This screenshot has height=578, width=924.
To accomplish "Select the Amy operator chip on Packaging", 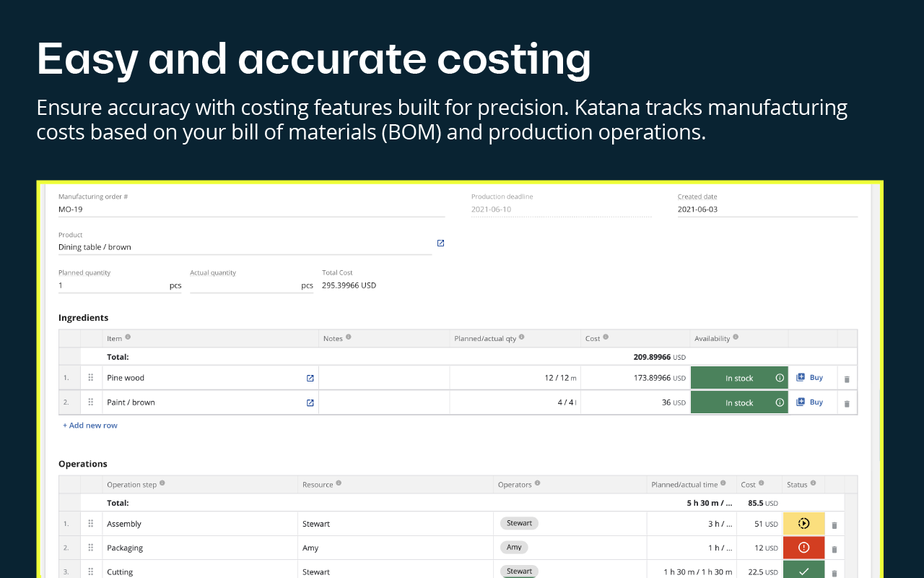I will [514, 547].
